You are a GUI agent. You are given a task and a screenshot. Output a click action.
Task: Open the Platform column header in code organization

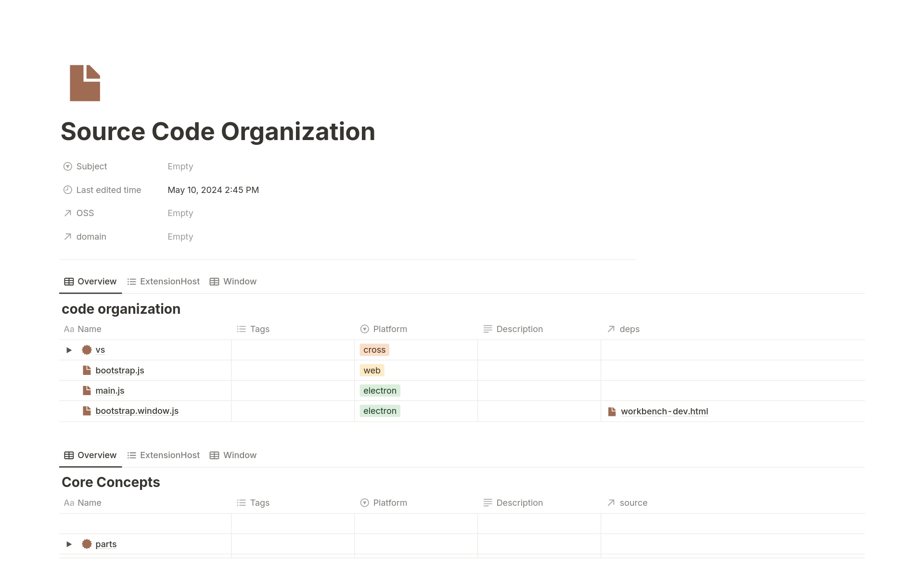pyautogui.click(x=389, y=329)
